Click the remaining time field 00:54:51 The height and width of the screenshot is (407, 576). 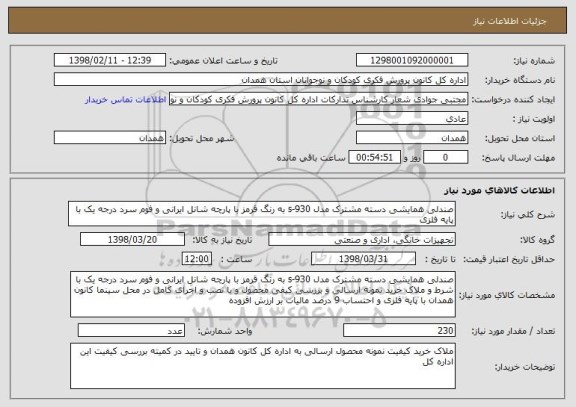coord(374,157)
